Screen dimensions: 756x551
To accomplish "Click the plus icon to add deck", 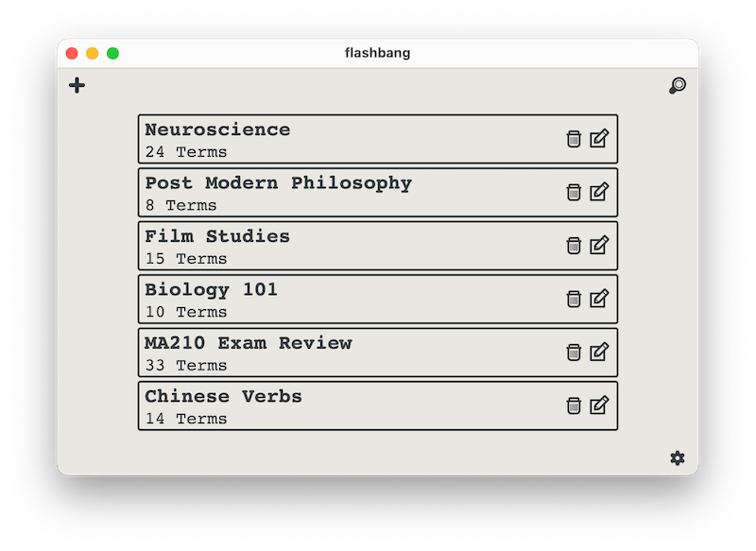I will (77, 85).
